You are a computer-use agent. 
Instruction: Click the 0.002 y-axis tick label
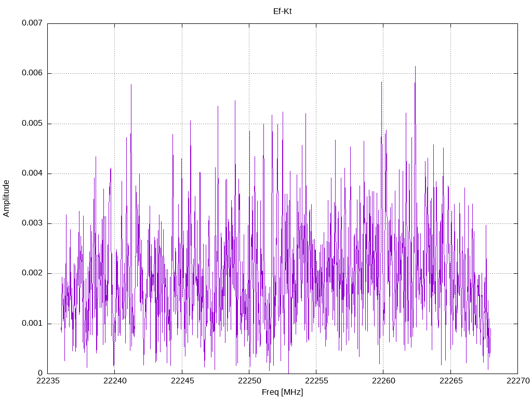point(32,273)
